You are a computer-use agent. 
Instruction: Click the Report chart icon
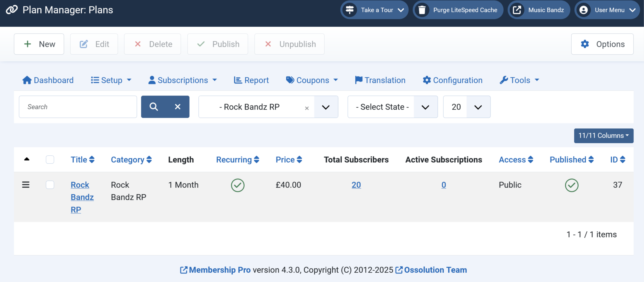tap(238, 80)
